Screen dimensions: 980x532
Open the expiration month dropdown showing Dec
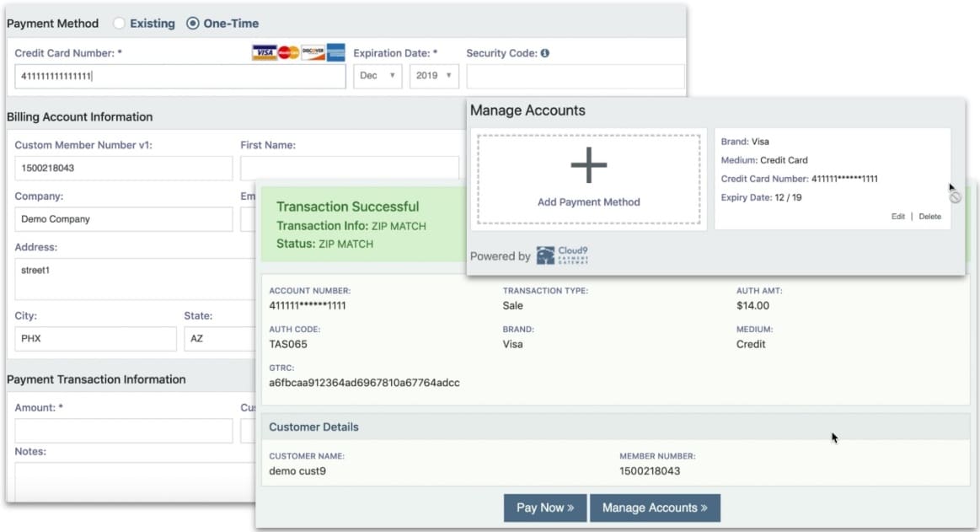pyautogui.click(x=378, y=75)
